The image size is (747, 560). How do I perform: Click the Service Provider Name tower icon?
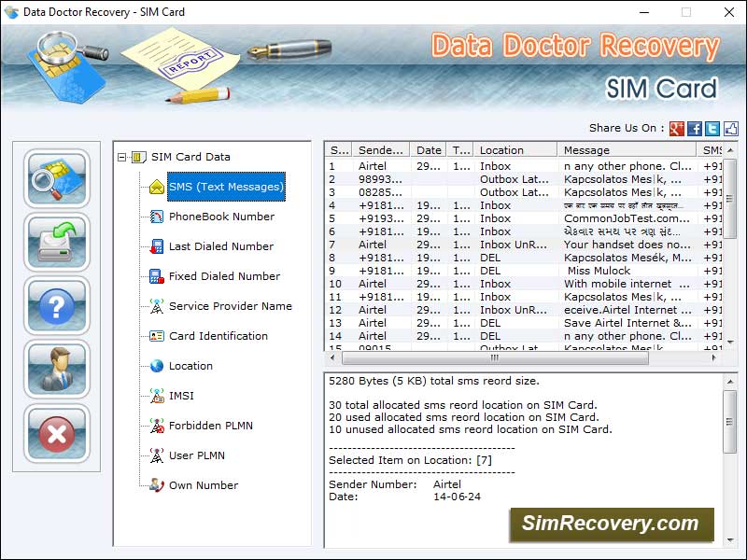156,306
